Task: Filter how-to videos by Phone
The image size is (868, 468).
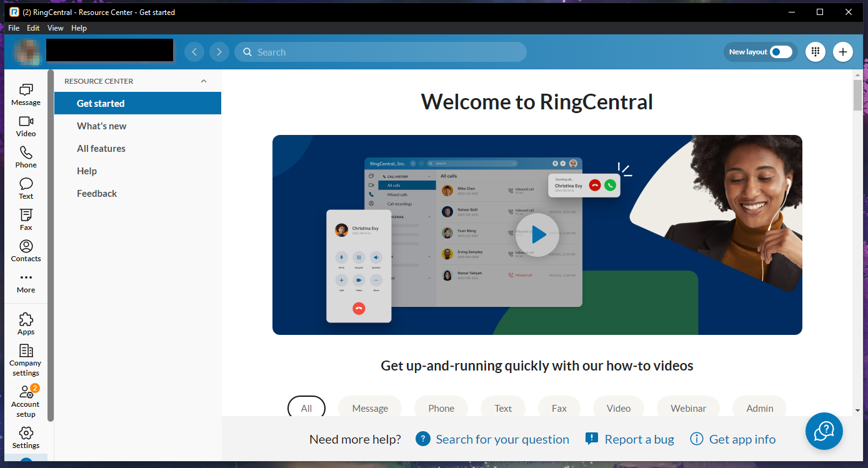Action: click(x=441, y=408)
